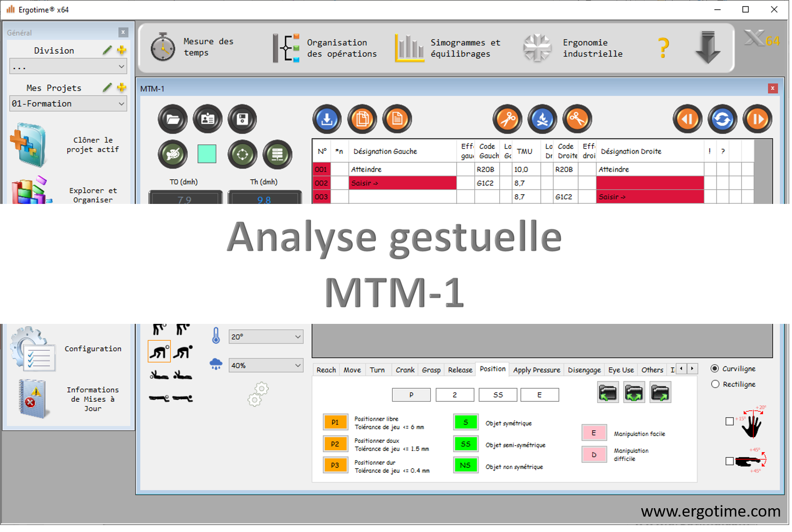Open Simogrammes et équilibrages module

tap(448, 48)
